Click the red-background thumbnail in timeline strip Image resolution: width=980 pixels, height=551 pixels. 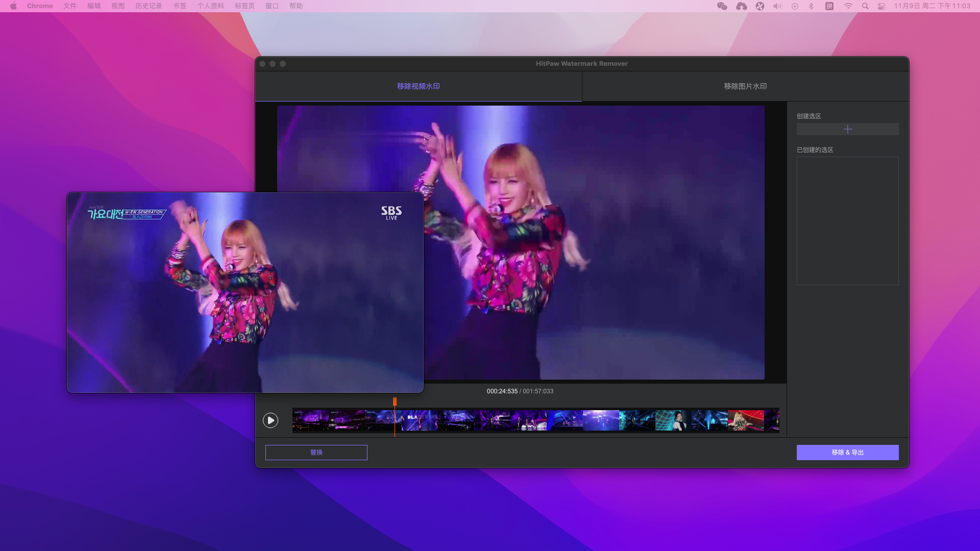[x=746, y=420]
